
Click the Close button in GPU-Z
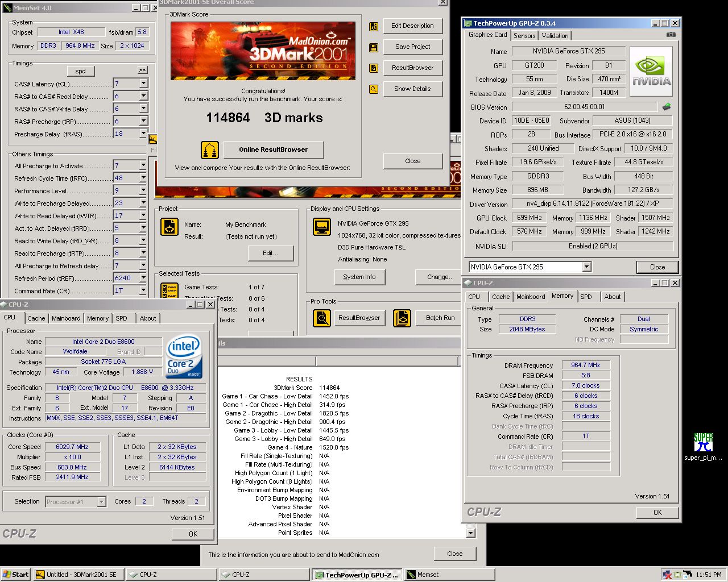(657, 267)
